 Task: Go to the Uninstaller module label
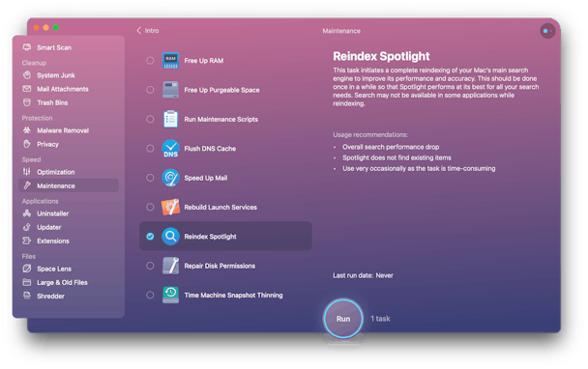pos(53,213)
